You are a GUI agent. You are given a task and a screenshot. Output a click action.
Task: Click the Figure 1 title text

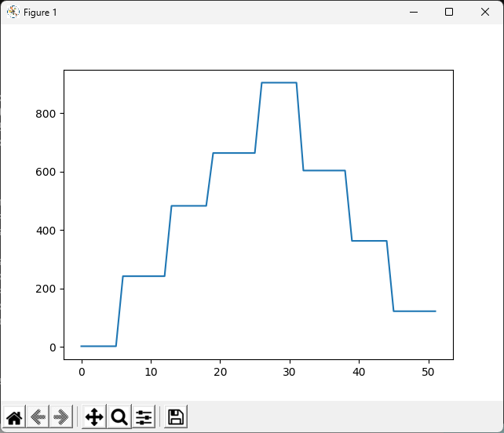[40, 13]
